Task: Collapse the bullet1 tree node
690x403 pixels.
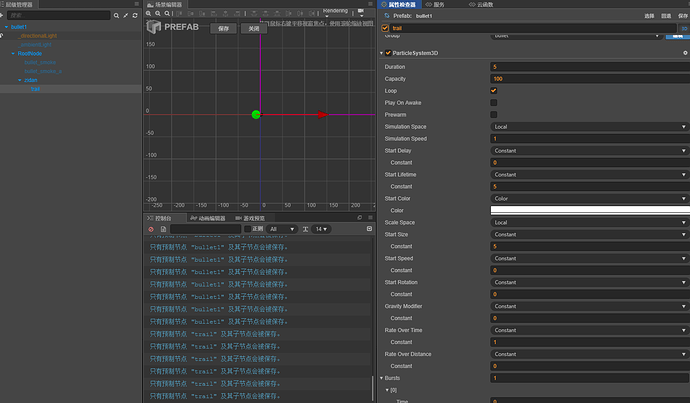Action: click(x=6, y=27)
